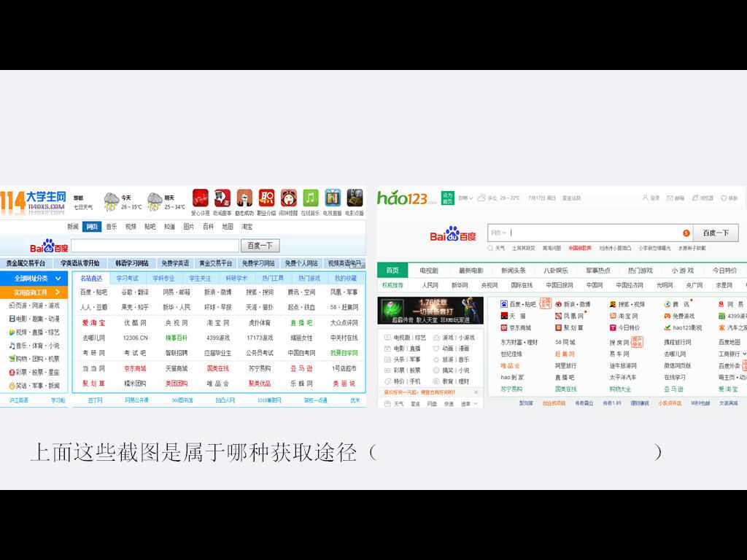
Task: Click the 闹钟提醒 alarm clock icon
Action: click(288, 198)
